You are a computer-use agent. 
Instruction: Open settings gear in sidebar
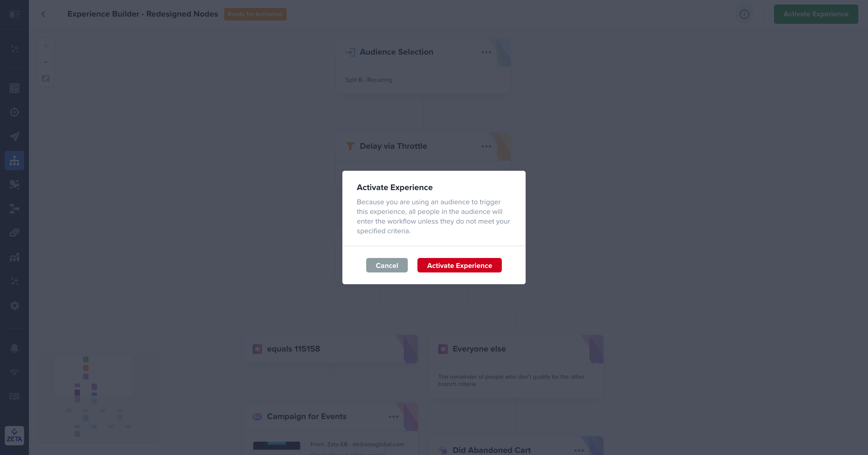pyautogui.click(x=14, y=306)
